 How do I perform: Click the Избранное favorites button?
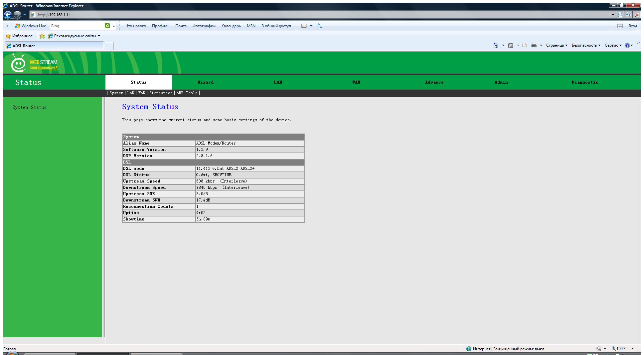click(19, 36)
